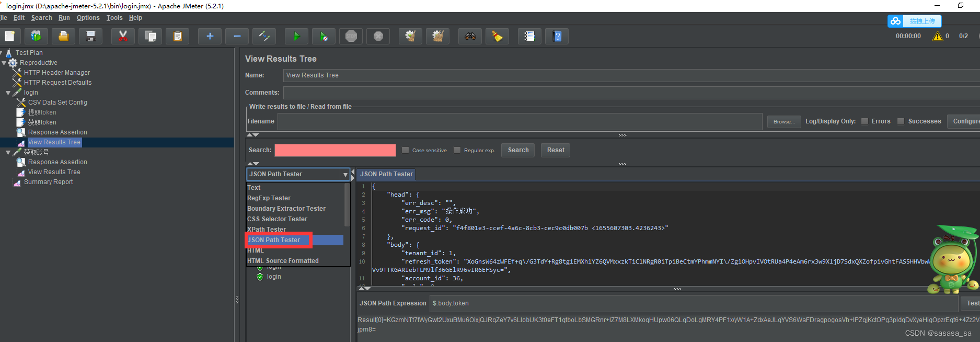Select HTTP Header Manager tree node
980x342 pixels.
pyautogui.click(x=57, y=73)
